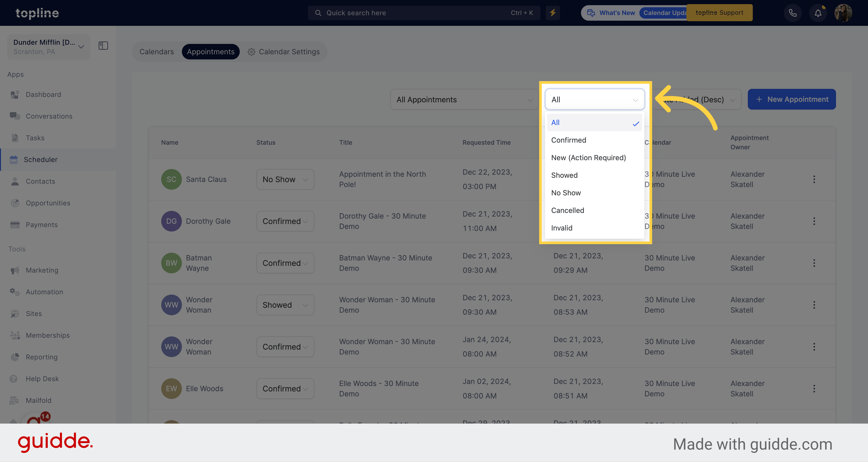Select the 'Confirmed' appointment status option
This screenshot has width=868, height=462.
(x=568, y=140)
